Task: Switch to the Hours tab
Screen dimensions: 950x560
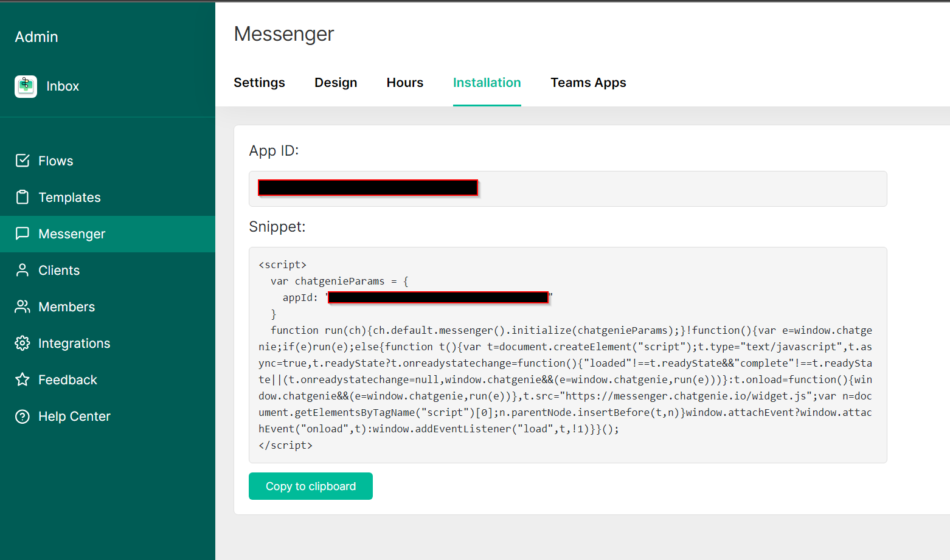Action: pos(404,82)
